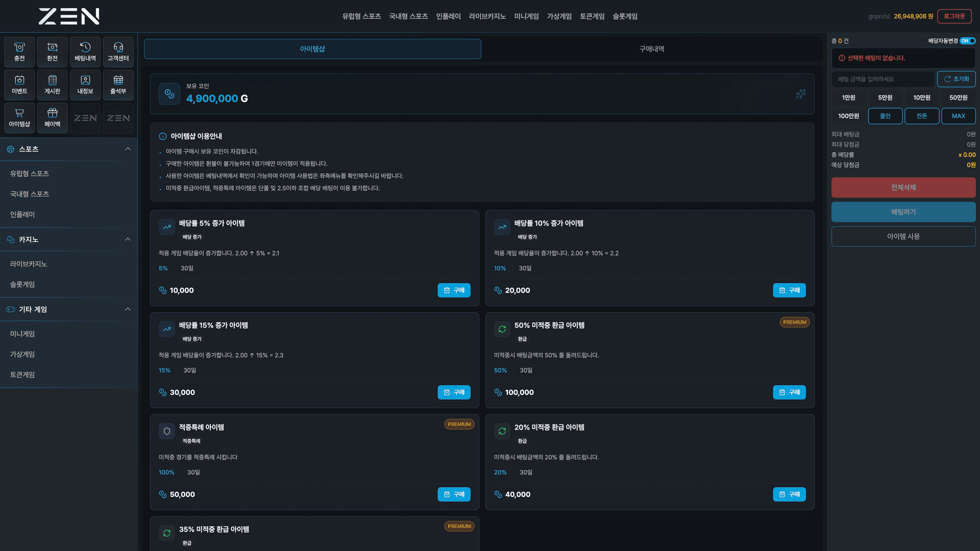
Task: Open 라이브카지노 in top navigation
Action: [487, 16]
